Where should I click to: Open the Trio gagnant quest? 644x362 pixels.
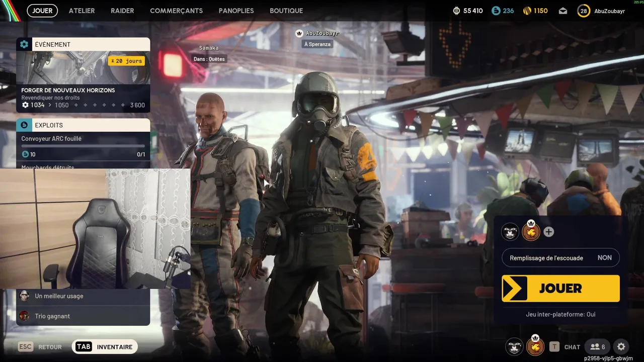[83, 316]
